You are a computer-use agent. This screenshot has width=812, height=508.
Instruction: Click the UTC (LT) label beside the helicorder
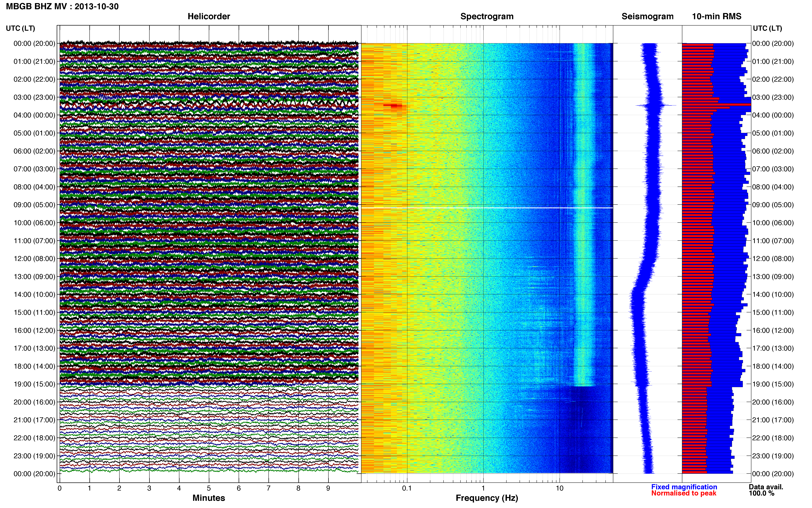coord(21,28)
